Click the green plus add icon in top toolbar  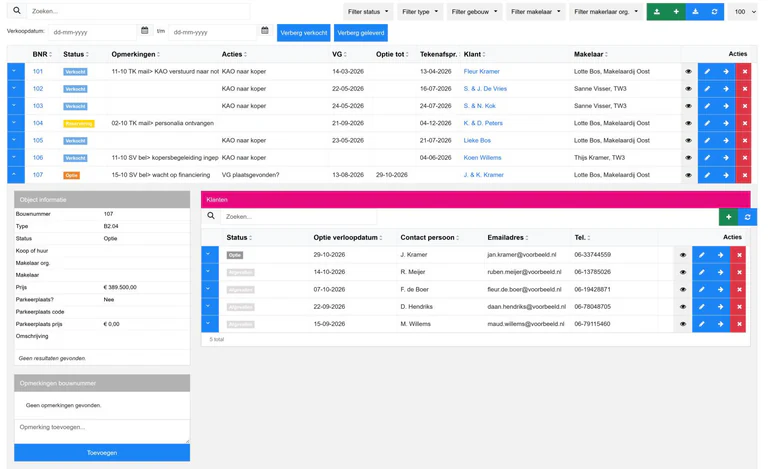coord(676,12)
